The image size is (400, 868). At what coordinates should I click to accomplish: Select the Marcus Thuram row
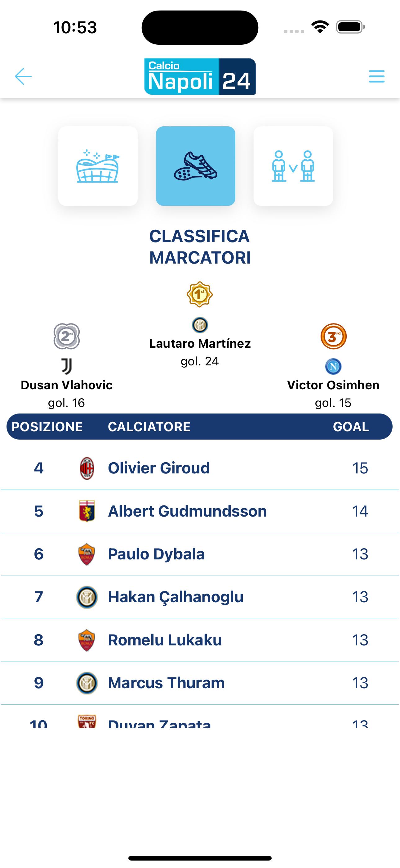click(x=200, y=683)
